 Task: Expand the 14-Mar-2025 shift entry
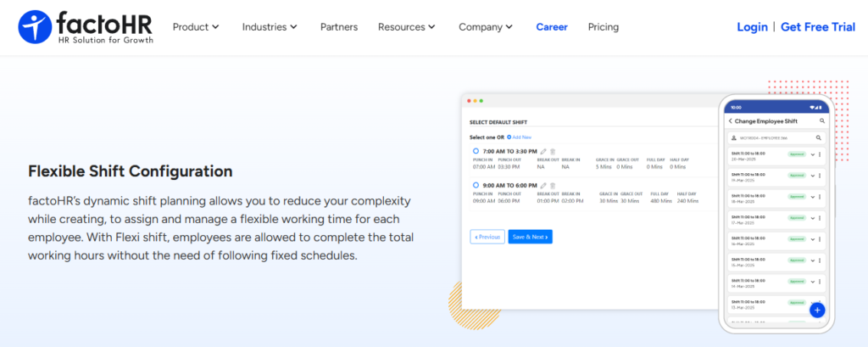(x=812, y=281)
